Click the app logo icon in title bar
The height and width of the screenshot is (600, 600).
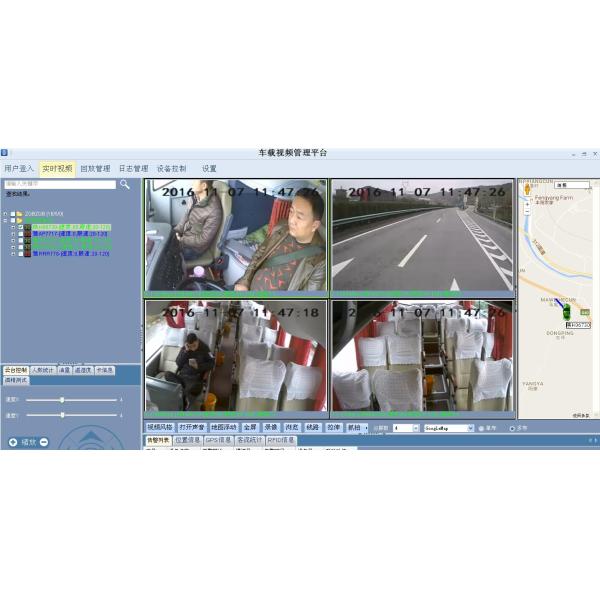pos(4,153)
